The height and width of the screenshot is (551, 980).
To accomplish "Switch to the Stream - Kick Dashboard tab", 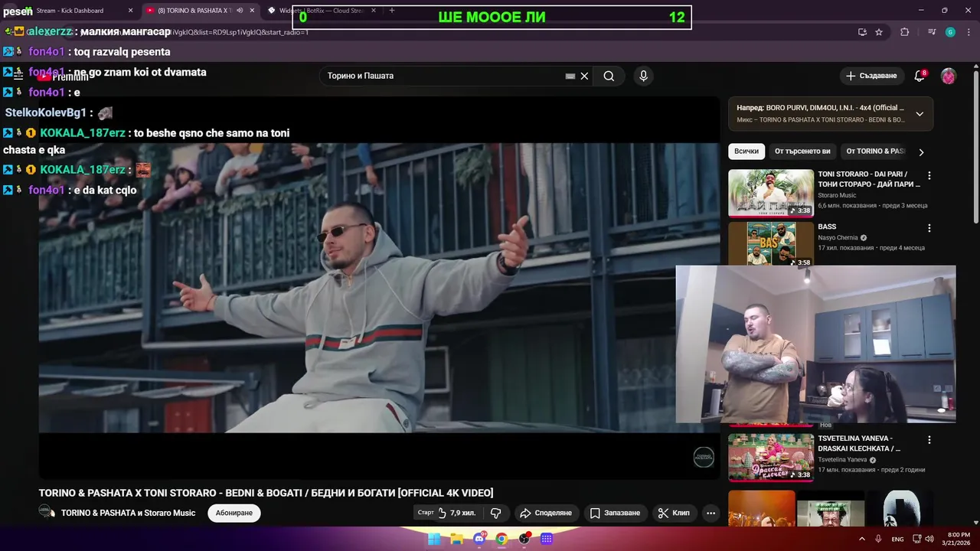I will tap(70, 11).
